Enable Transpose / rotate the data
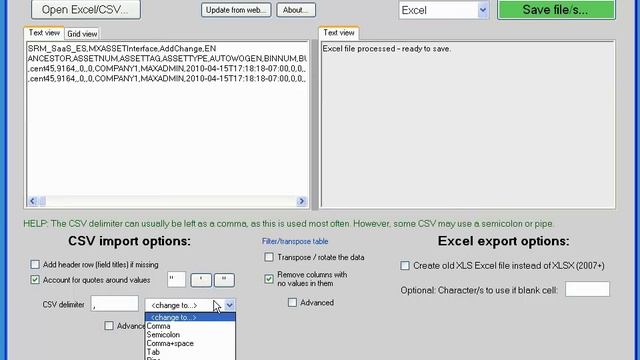640x360 pixels. pos(269,257)
